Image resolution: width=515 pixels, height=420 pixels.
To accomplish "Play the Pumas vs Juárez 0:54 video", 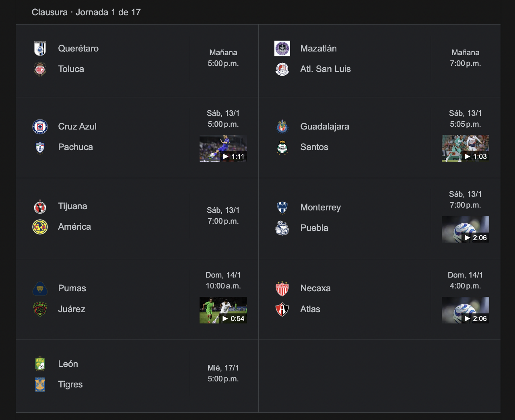I will 223,310.
